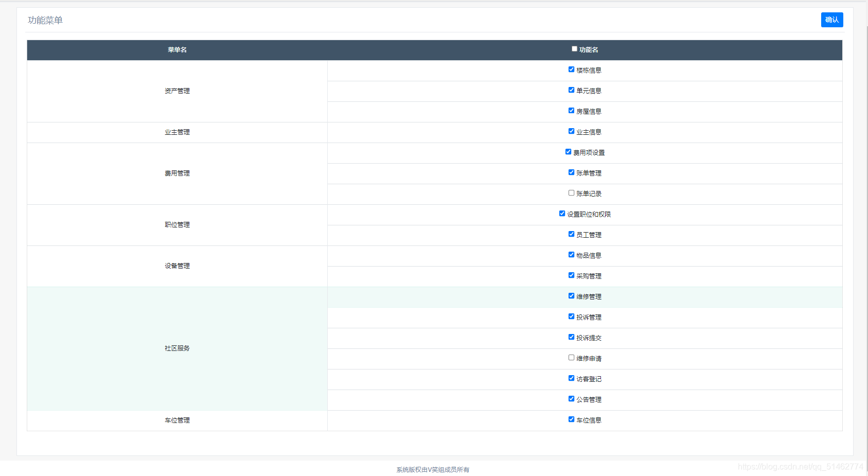Click the 系统版权由V笑组成员所有 footer text
This screenshot has width=868, height=476.
pyautogui.click(x=433, y=470)
